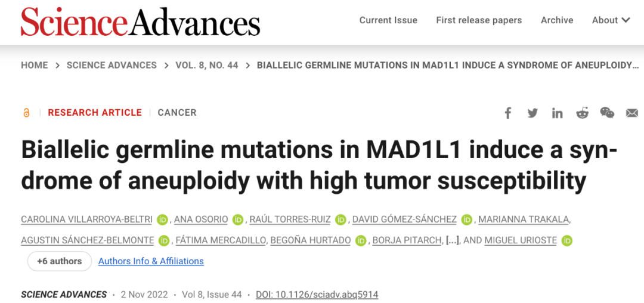Screen dimensions: 644x303
Task: Share article on Twitter
Action: click(x=532, y=113)
